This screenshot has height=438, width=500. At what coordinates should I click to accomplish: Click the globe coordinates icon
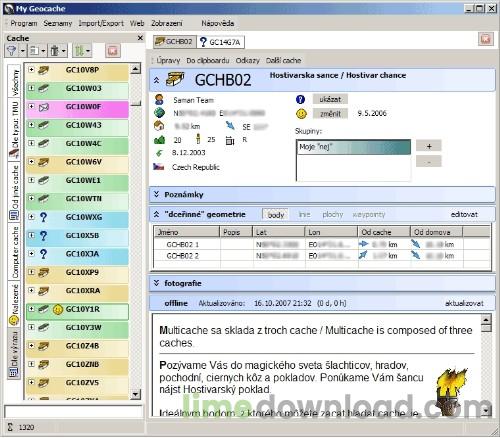click(x=159, y=113)
